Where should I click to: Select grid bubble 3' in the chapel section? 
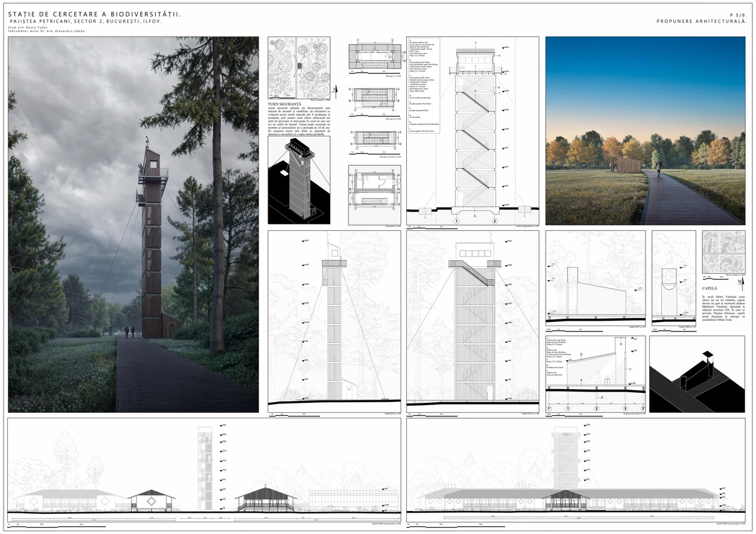click(643, 408)
